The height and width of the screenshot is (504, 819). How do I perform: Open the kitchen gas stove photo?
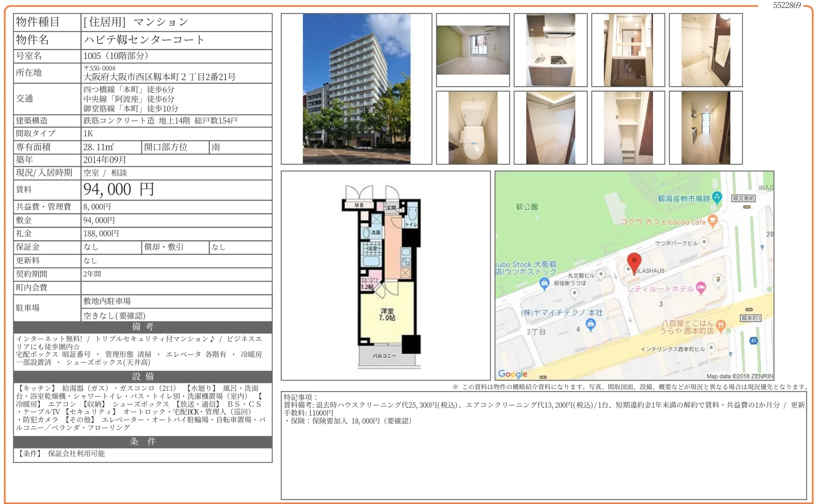tap(550, 50)
